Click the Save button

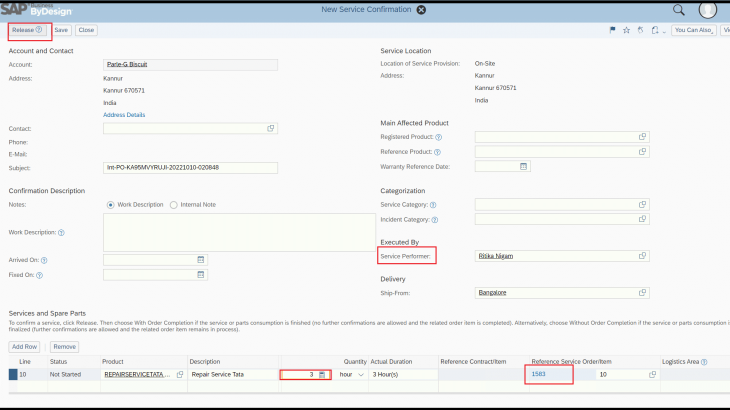click(62, 30)
